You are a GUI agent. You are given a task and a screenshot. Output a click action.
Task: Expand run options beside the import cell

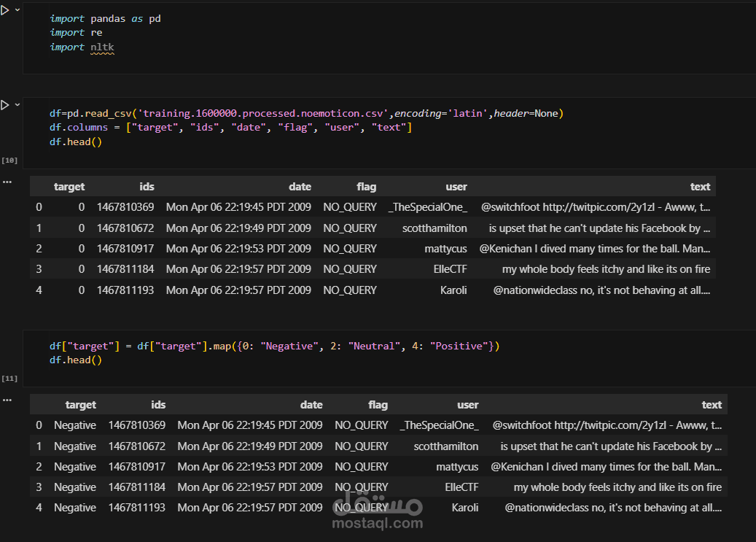[x=17, y=10]
